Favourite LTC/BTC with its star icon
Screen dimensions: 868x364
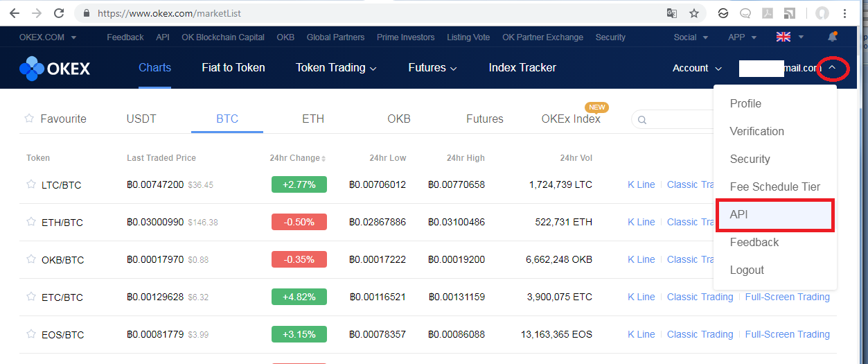30,184
